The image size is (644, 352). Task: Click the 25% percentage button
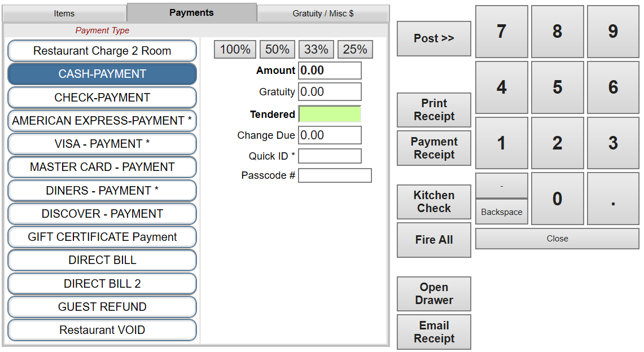click(355, 50)
